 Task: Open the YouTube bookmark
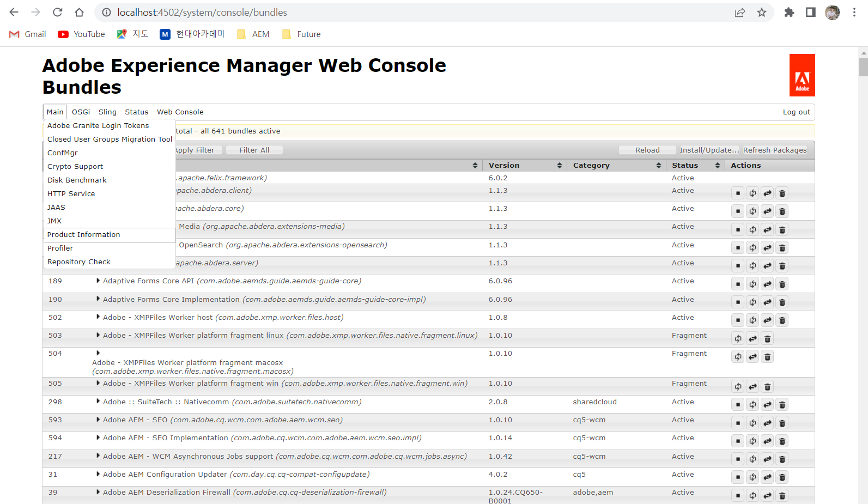tap(82, 34)
